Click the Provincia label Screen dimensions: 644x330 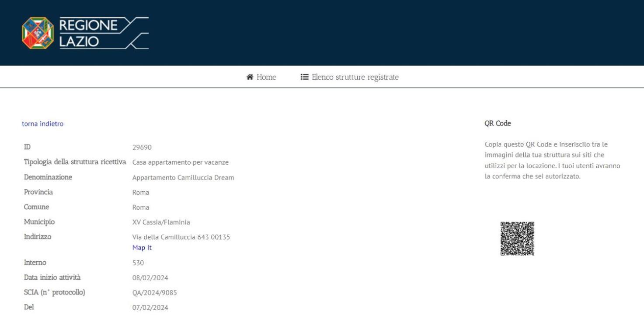(x=38, y=192)
